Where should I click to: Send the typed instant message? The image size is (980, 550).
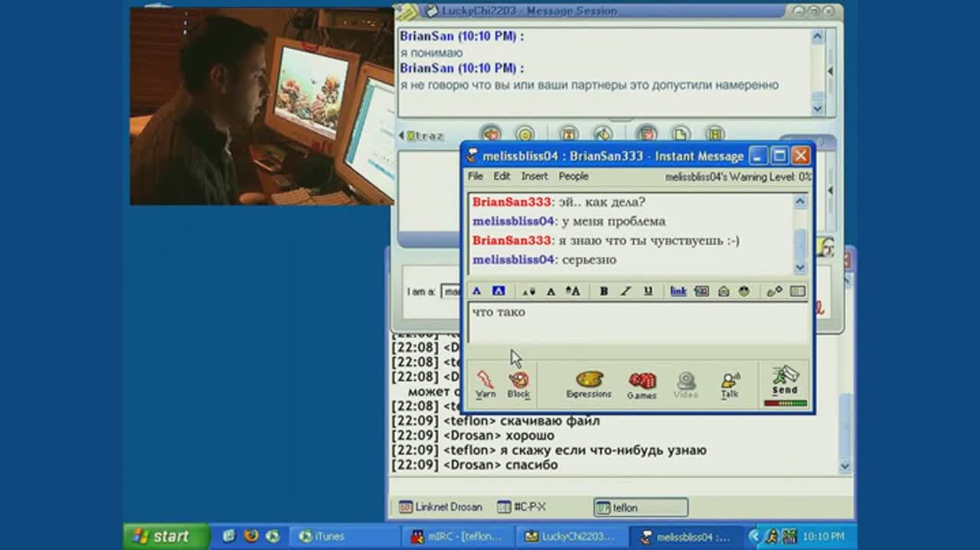[x=785, y=385]
